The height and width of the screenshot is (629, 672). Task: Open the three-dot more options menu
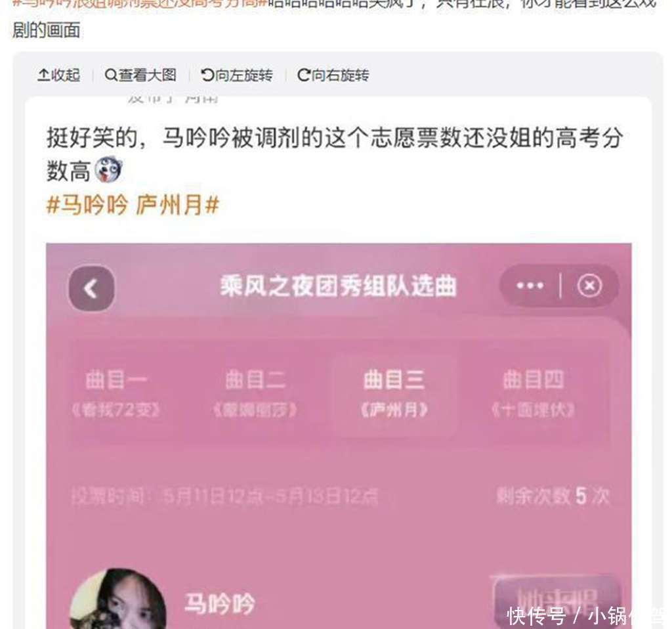tap(530, 286)
